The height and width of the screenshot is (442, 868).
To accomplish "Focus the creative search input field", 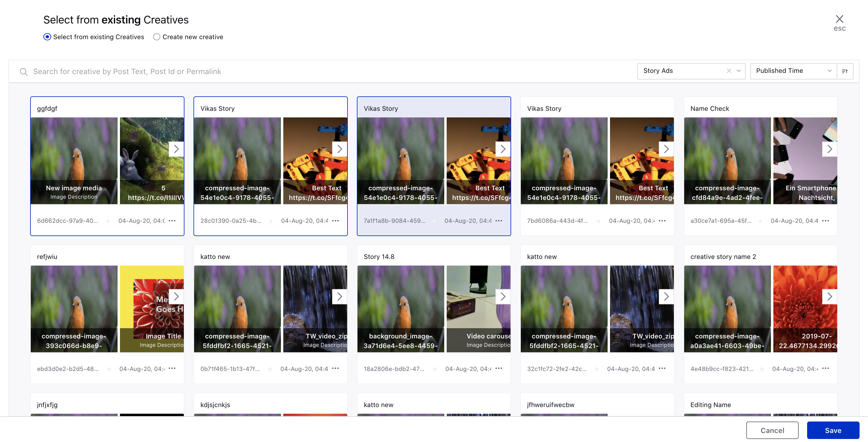I will coord(323,71).
